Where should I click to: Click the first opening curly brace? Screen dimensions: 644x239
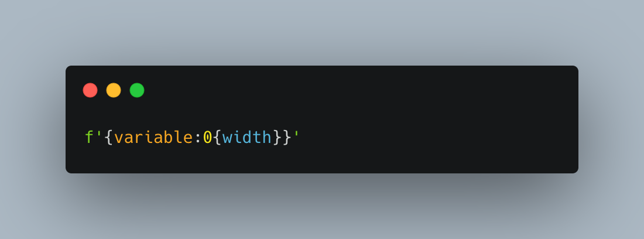[109, 137]
